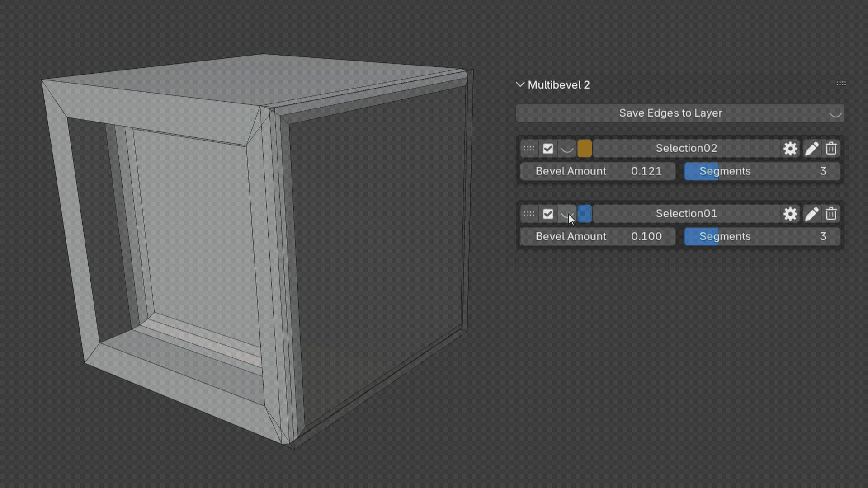Open Selection02 gear settings

(x=790, y=148)
